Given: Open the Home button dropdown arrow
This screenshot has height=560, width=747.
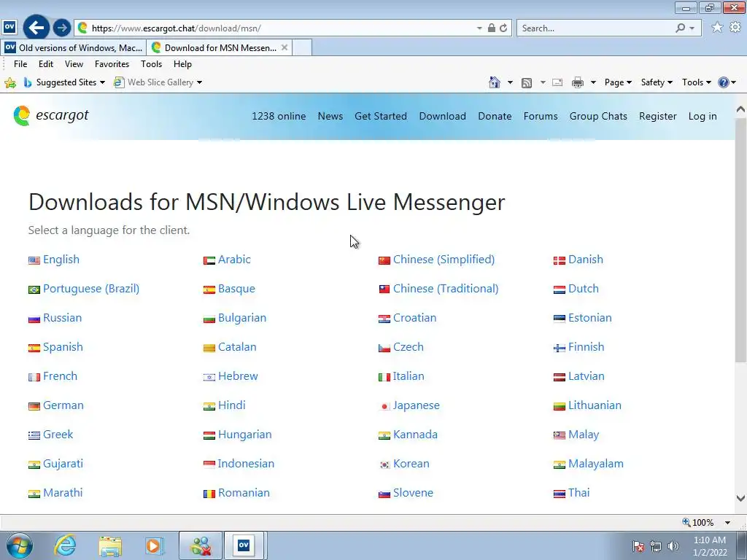Looking at the screenshot, I should (510, 82).
